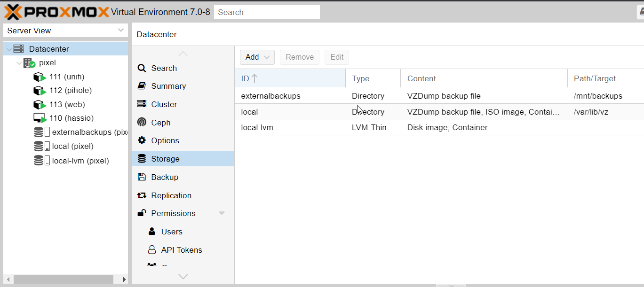This screenshot has width=644, height=287.
Task: Open API Tokens under Permissions
Action: pyautogui.click(x=183, y=250)
